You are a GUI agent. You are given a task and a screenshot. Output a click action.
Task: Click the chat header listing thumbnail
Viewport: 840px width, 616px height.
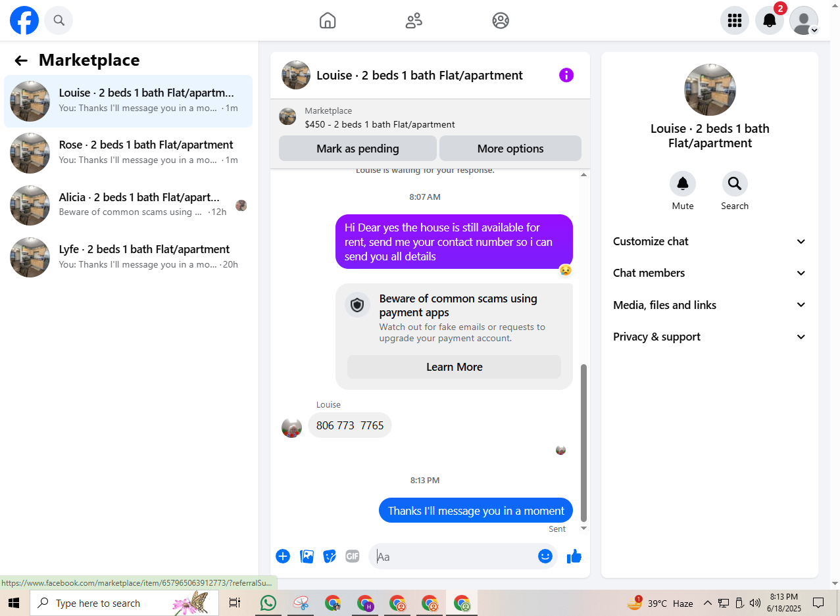point(296,75)
